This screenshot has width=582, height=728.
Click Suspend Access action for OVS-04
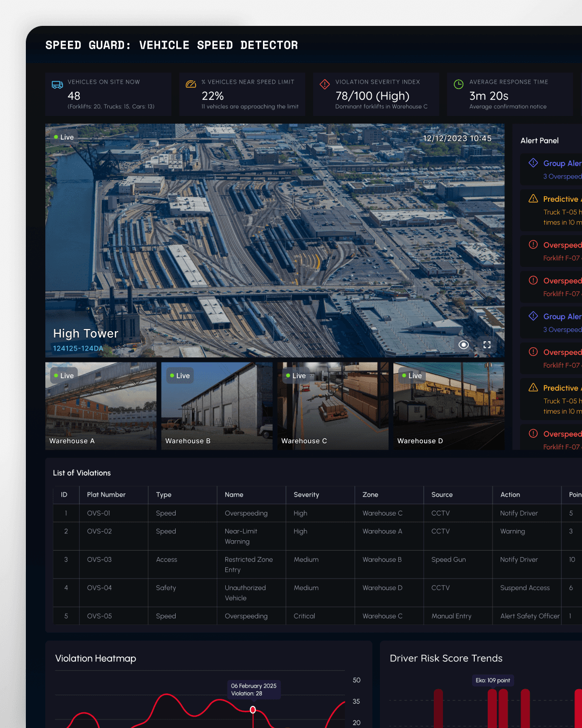coord(525,588)
